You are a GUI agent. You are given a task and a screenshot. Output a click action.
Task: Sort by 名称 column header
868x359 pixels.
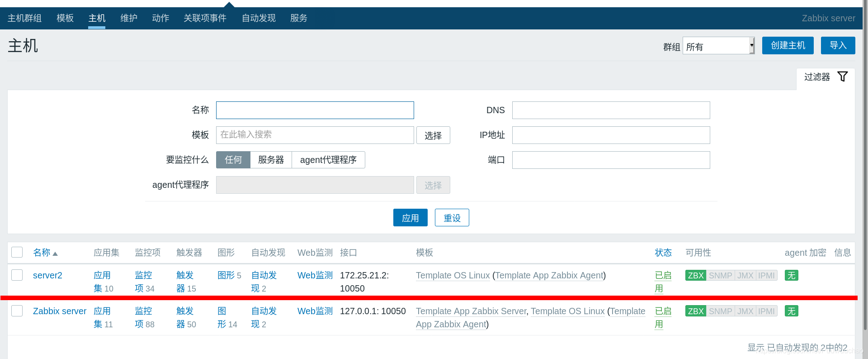pyautogui.click(x=42, y=253)
